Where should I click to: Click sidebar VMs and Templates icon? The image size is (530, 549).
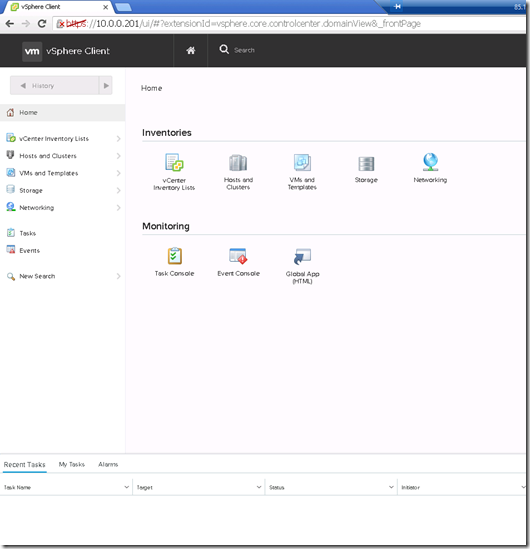pos(11,172)
